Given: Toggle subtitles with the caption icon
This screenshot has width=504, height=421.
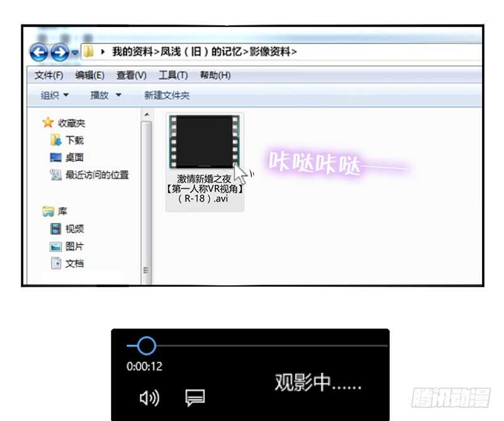Looking at the screenshot, I should pos(195,398).
